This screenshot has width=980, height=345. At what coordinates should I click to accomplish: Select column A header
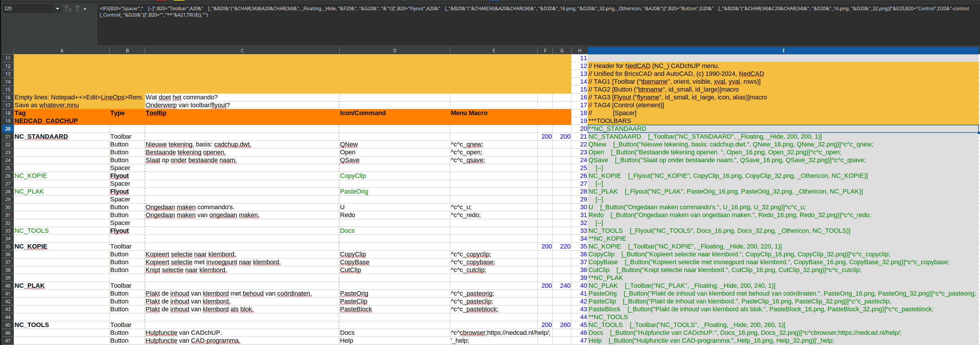62,51
